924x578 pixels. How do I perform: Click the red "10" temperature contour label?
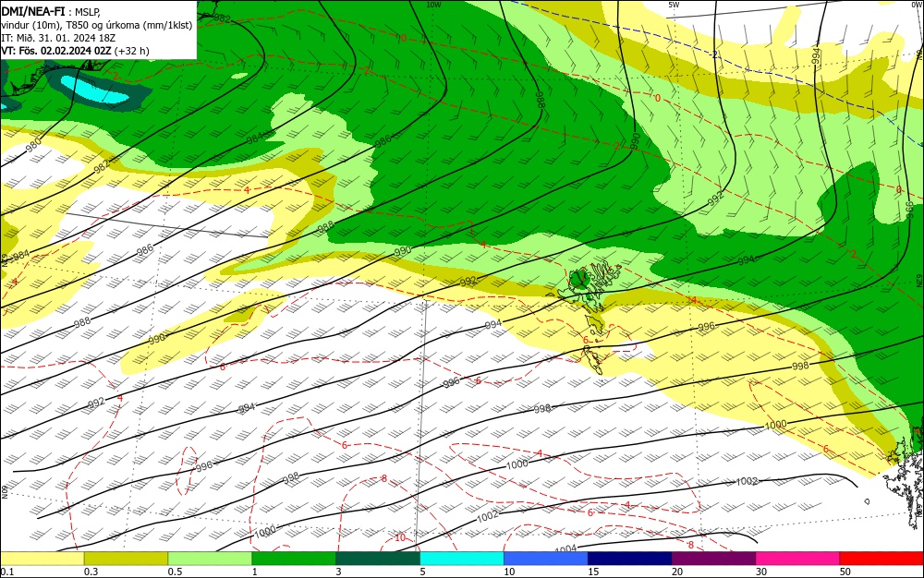click(400, 537)
